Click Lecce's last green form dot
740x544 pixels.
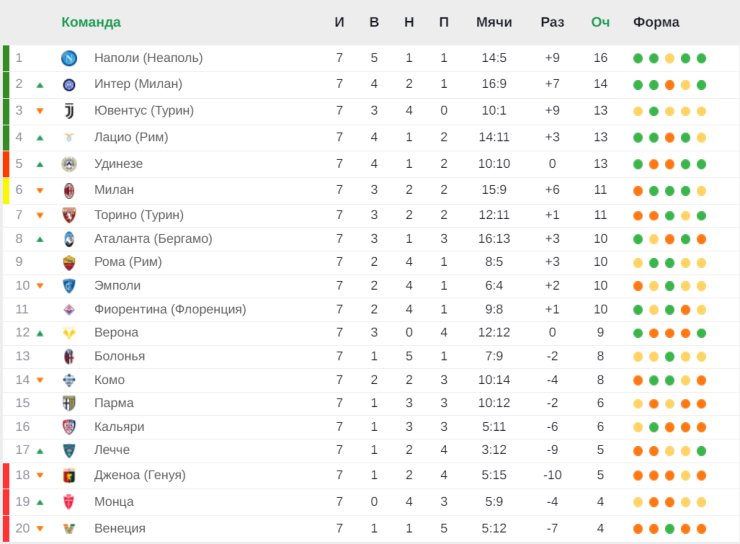[x=702, y=451]
